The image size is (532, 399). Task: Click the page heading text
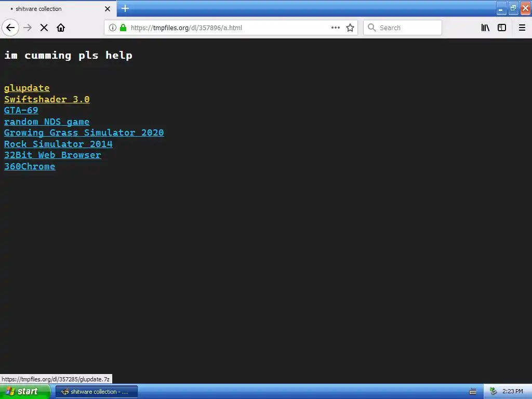point(68,55)
